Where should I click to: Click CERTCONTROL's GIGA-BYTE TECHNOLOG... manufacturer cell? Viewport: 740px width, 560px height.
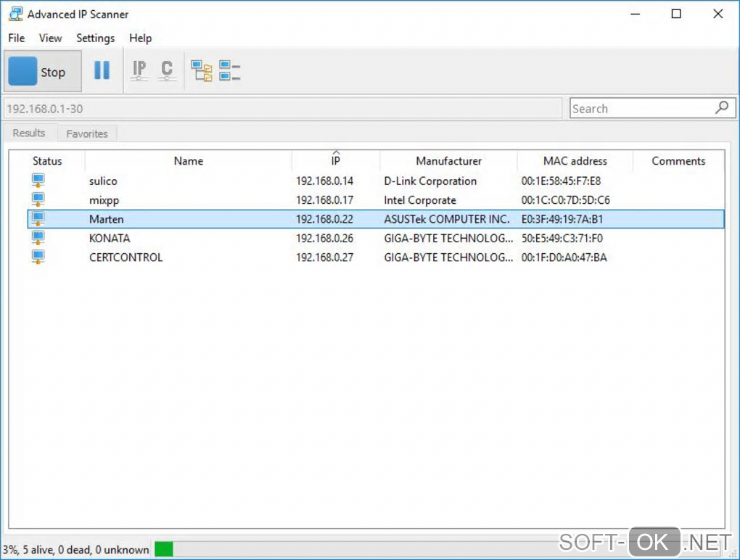(448, 258)
